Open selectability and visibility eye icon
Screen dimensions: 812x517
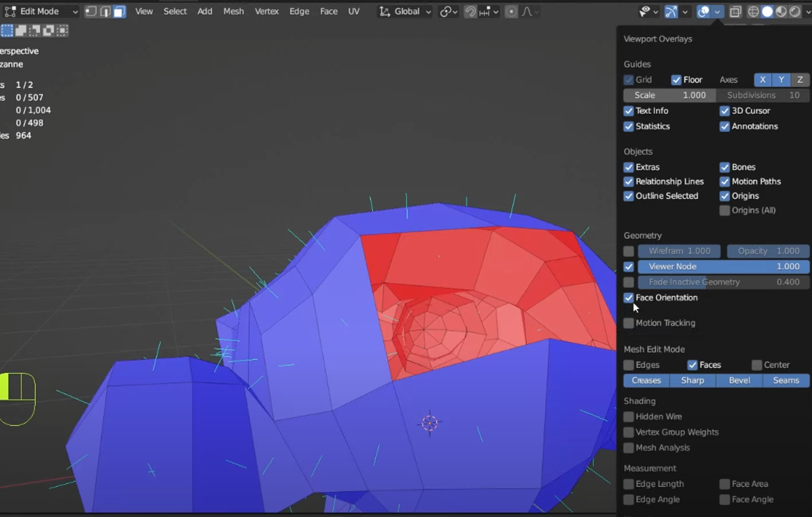pos(644,11)
